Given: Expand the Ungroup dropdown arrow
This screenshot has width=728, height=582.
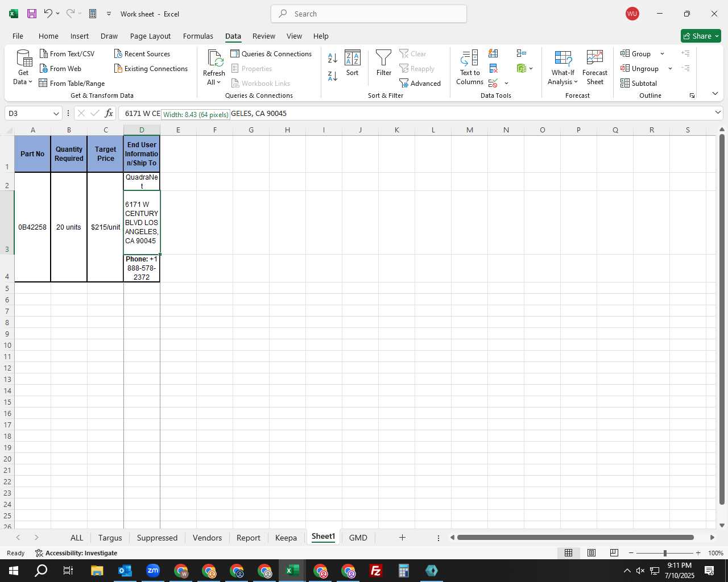Looking at the screenshot, I should (670, 69).
